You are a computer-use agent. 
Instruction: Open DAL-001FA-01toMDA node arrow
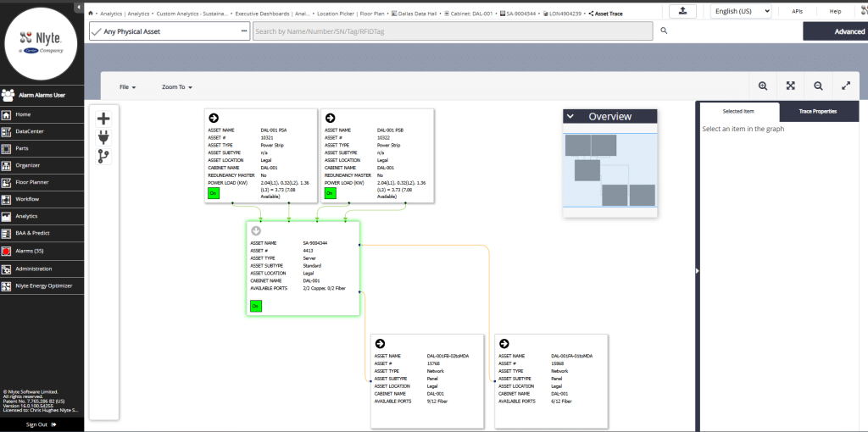pos(504,344)
